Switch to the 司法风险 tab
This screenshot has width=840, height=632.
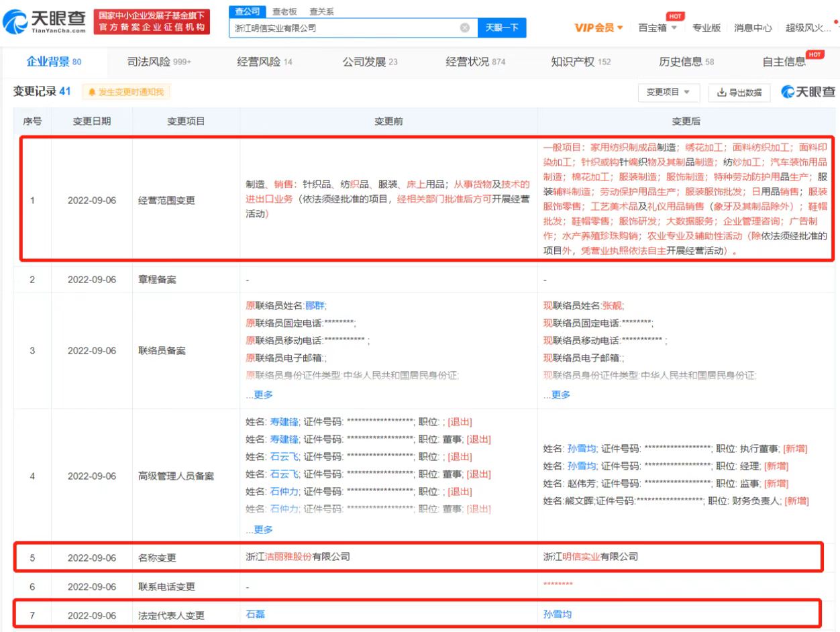click(159, 62)
